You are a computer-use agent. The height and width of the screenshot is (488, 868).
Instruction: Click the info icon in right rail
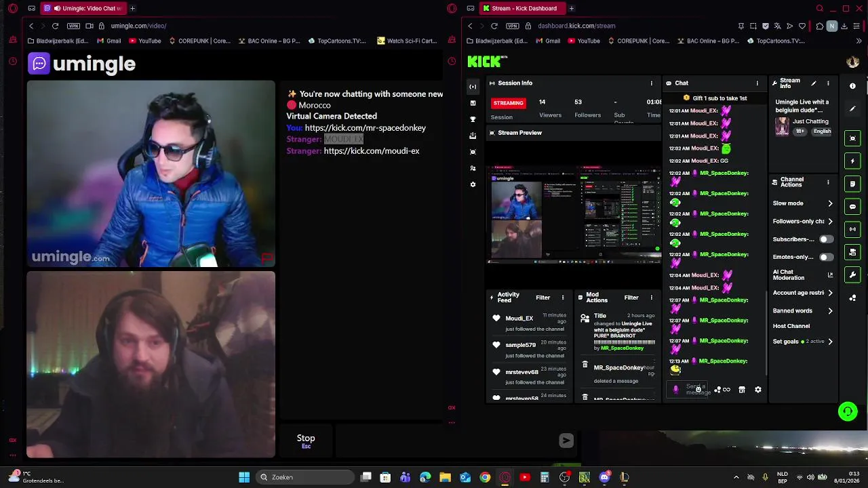[x=852, y=86]
